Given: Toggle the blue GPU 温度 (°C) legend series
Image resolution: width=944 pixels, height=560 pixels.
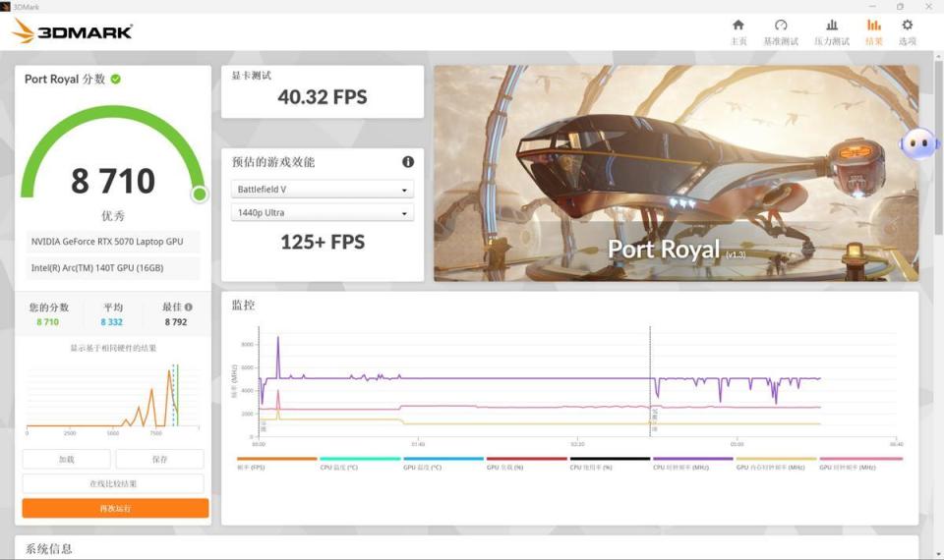Looking at the screenshot, I should [443, 463].
